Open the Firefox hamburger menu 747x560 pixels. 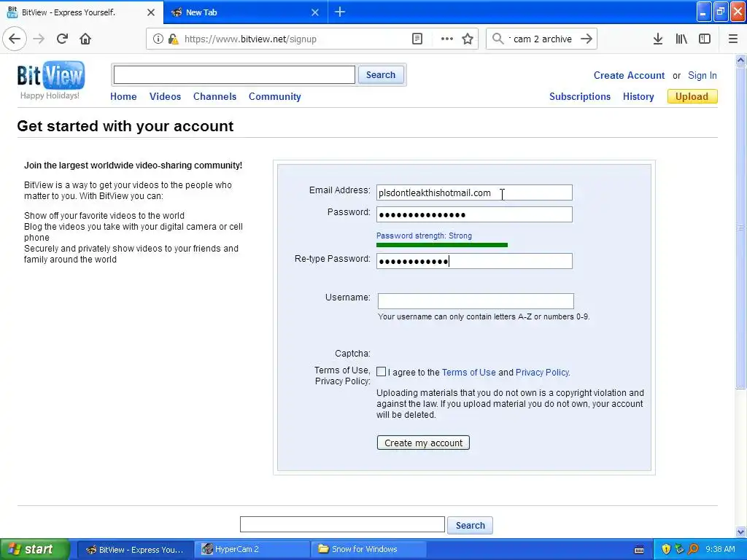(733, 39)
